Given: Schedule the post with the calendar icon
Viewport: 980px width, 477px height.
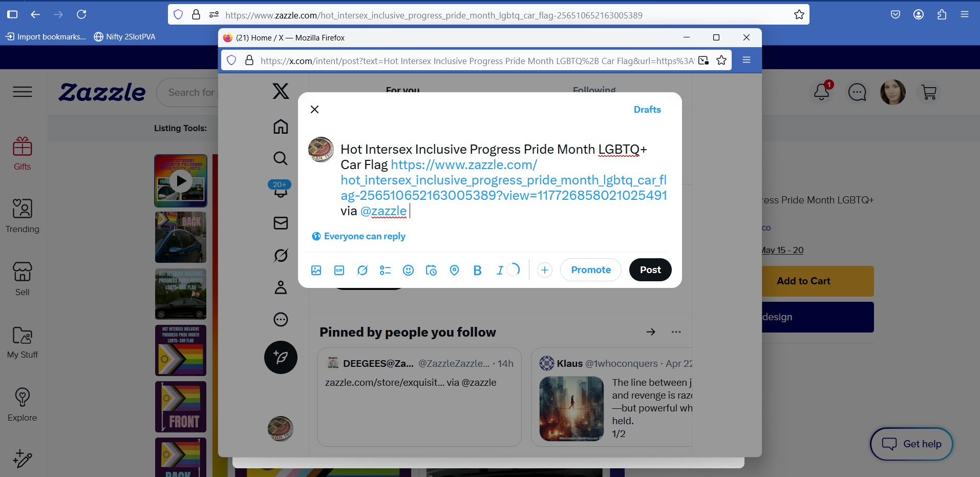Looking at the screenshot, I should [x=431, y=270].
